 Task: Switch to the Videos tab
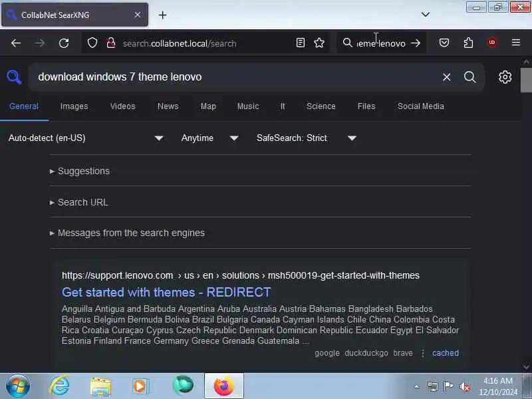coord(122,106)
